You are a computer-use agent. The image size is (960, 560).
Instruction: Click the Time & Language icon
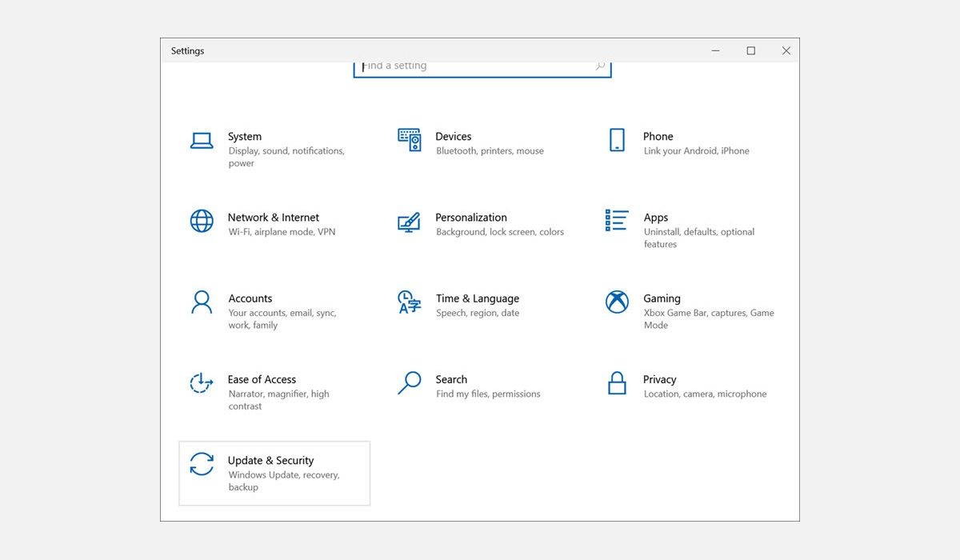409,302
